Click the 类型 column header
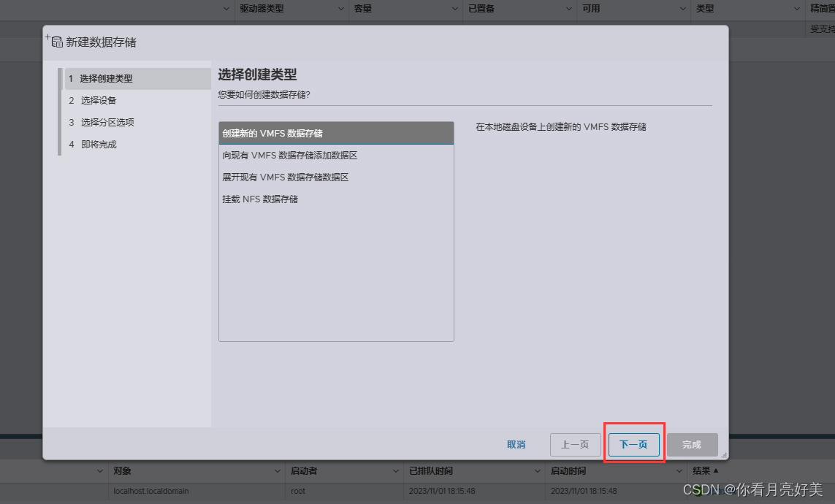 (x=704, y=9)
